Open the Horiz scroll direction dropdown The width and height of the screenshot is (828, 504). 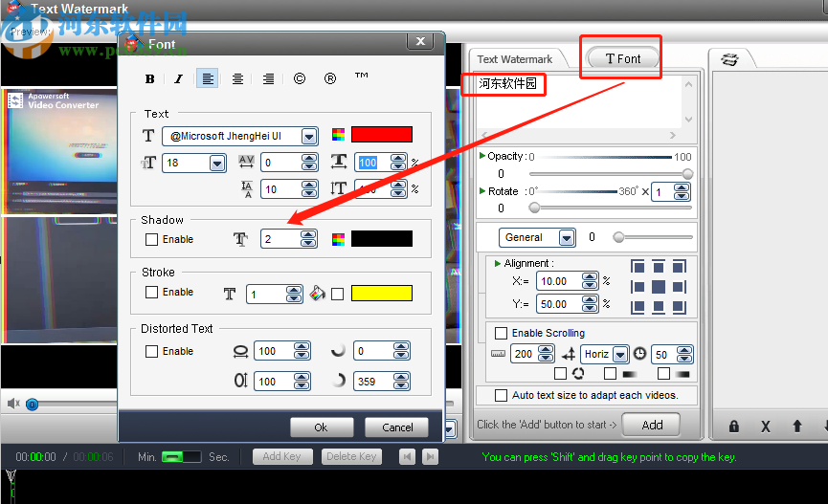point(620,355)
